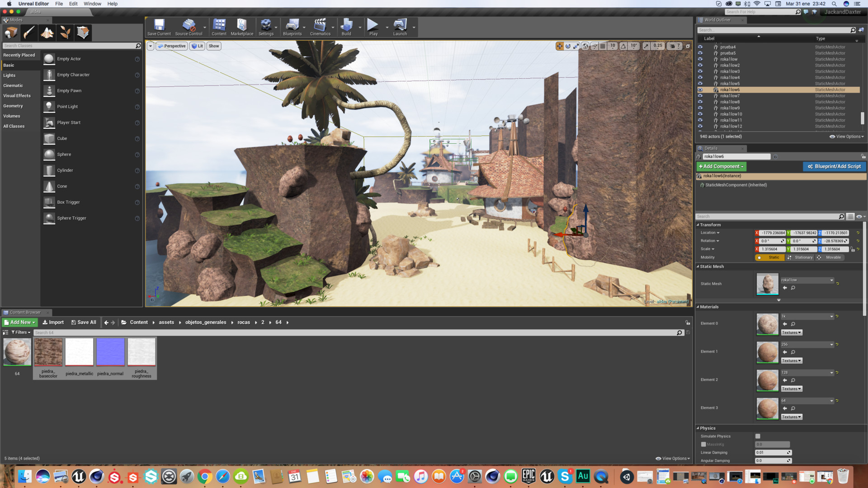The width and height of the screenshot is (868, 488).
Task: Click Save All button
Action: click(x=84, y=323)
